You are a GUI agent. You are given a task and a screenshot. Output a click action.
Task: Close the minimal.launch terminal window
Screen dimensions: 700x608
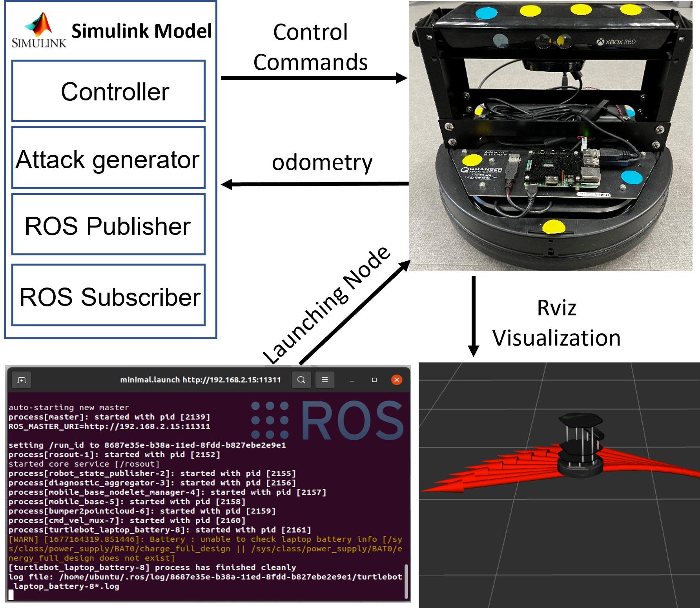397,380
